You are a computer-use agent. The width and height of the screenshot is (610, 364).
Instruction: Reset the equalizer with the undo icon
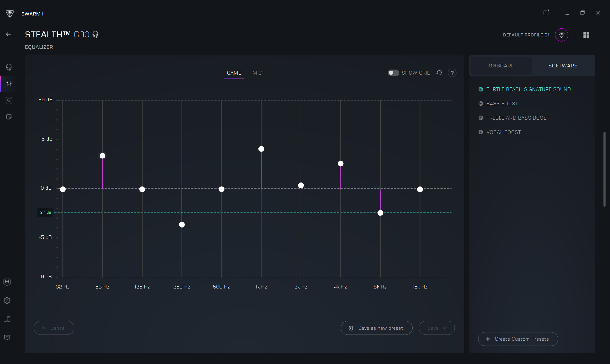439,73
